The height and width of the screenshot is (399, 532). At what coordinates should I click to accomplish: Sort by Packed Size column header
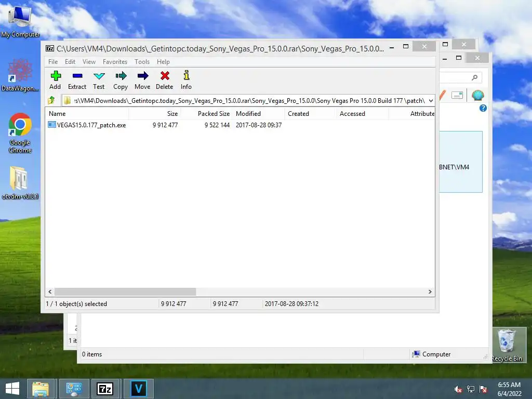(x=206, y=114)
